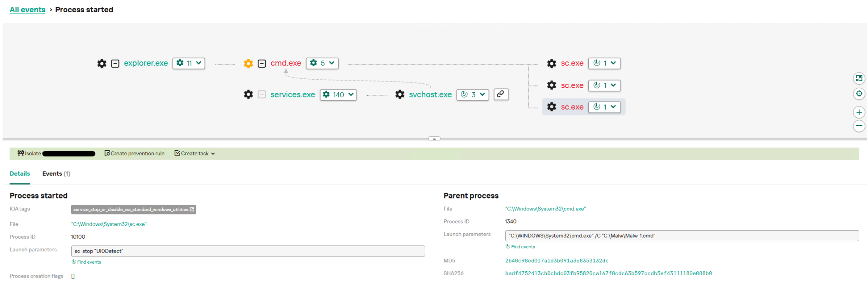Open the explorer.exe 11 events dropdown
868x287 pixels.
(189, 63)
